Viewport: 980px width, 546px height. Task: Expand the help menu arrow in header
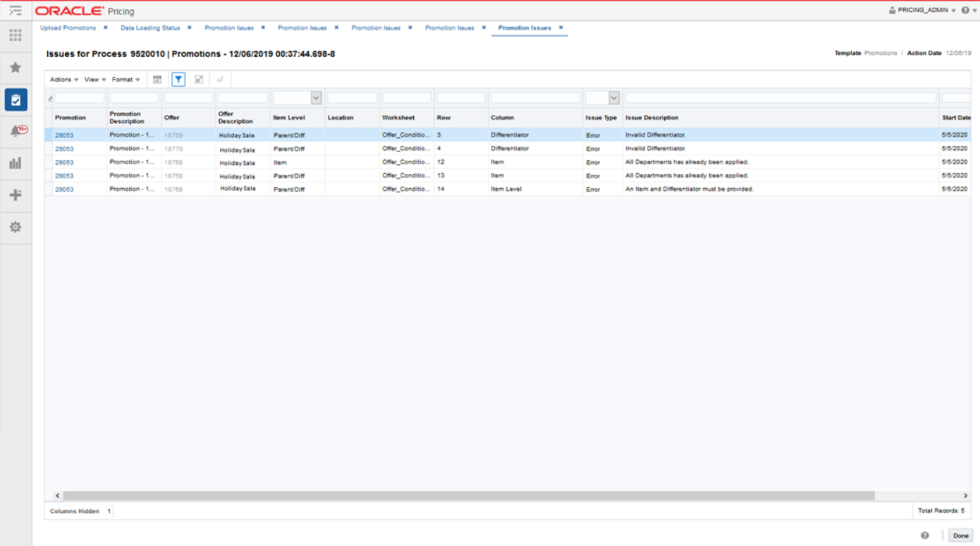pyautogui.click(x=975, y=11)
